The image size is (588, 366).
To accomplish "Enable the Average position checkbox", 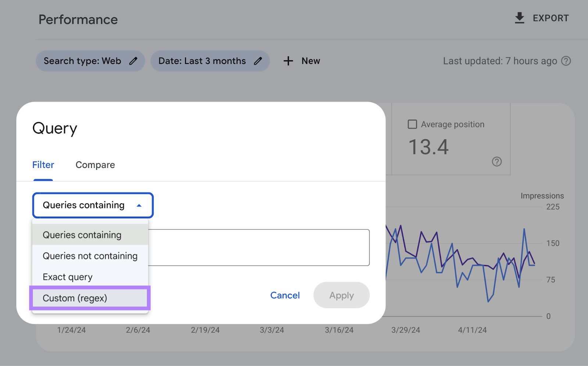I will [412, 124].
